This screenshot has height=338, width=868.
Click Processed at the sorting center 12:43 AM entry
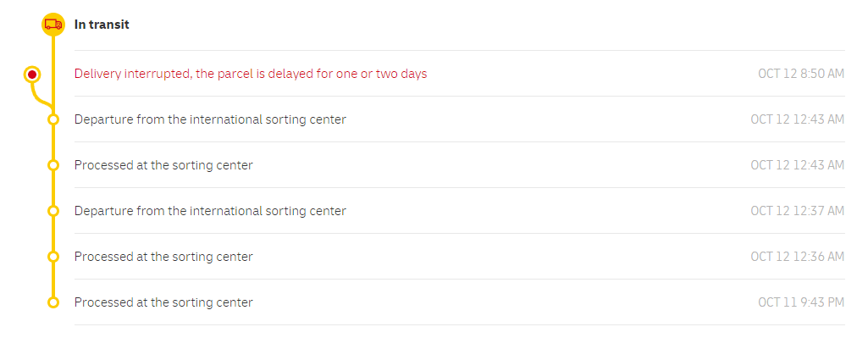[163, 165]
